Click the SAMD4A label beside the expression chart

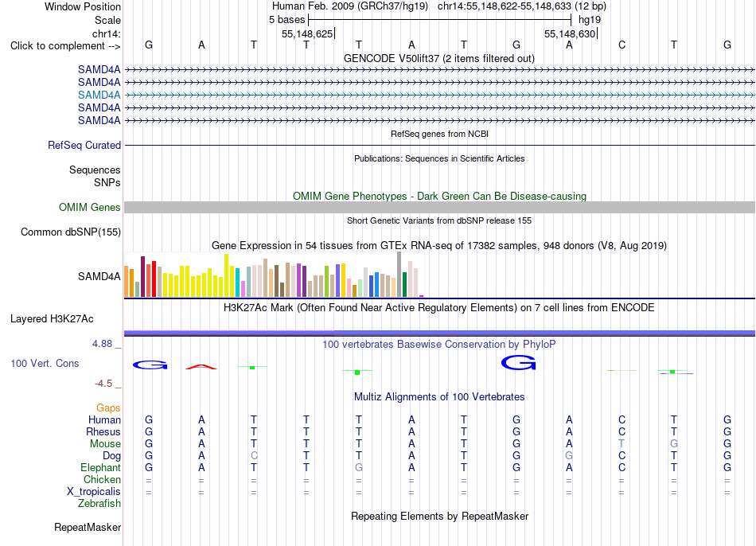point(99,276)
